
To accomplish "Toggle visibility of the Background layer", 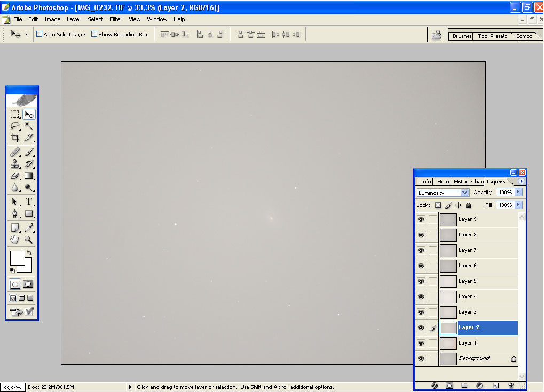I will 421,358.
